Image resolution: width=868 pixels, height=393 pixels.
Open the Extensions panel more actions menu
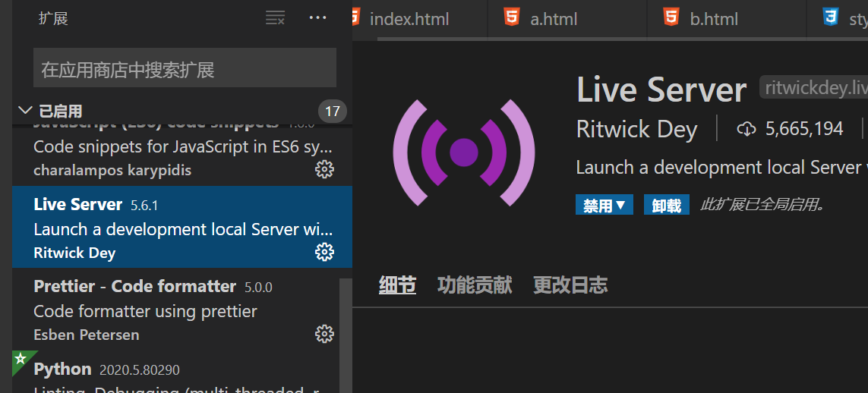(317, 17)
